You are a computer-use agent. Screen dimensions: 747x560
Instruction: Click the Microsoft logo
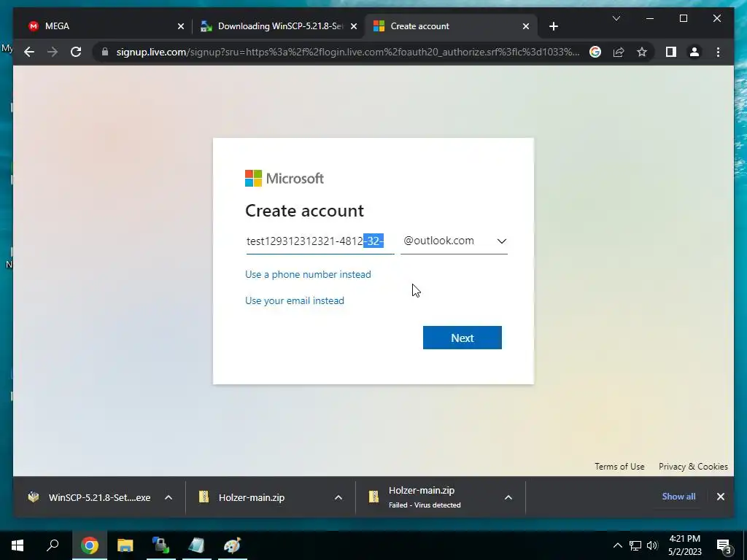pos(285,179)
